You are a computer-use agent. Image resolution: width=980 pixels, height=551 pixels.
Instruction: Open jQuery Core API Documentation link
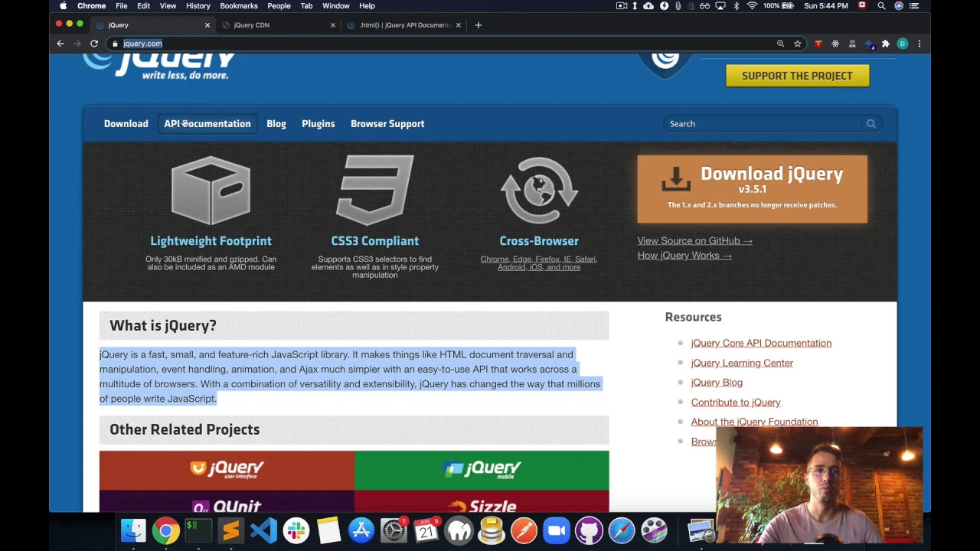point(761,344)
